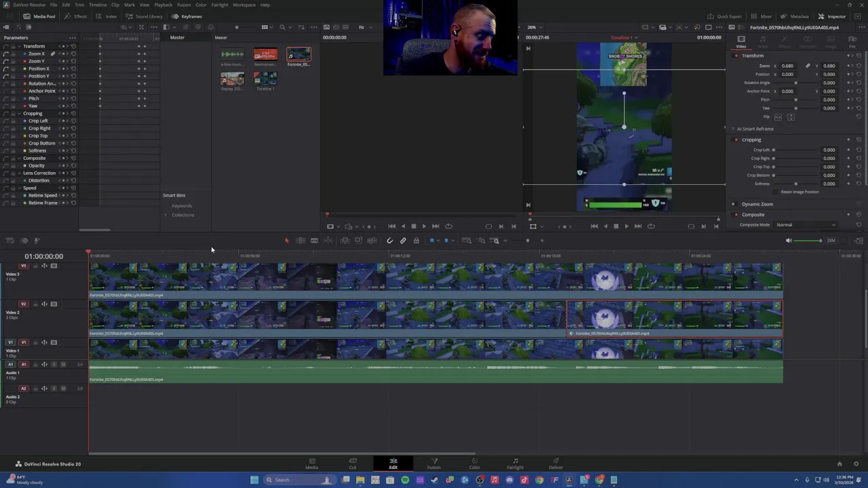
Task: Switch to the Fairlight page tab
Action: click(515, 464)
